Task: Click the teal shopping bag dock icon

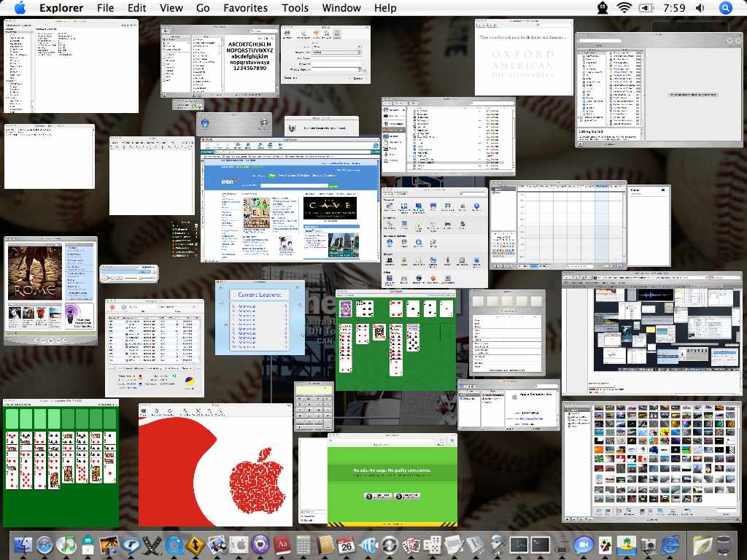Action: pyautogui.click(x=88, y=545)
